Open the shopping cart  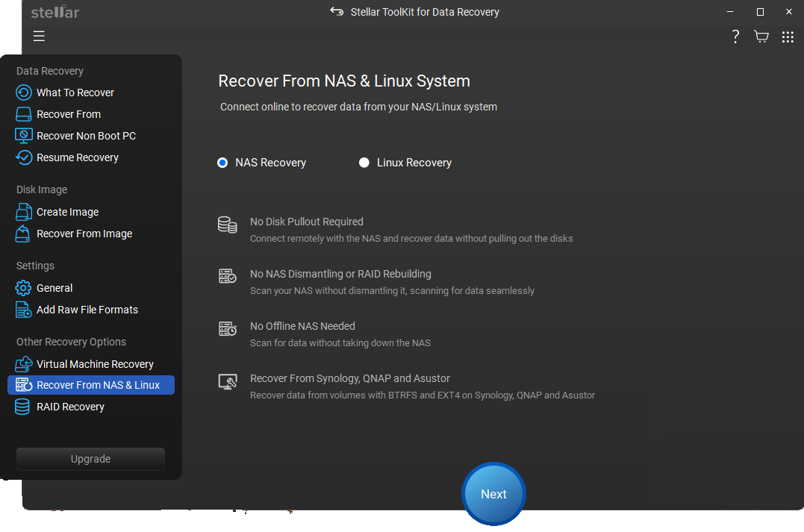click(x=761, y=36)
